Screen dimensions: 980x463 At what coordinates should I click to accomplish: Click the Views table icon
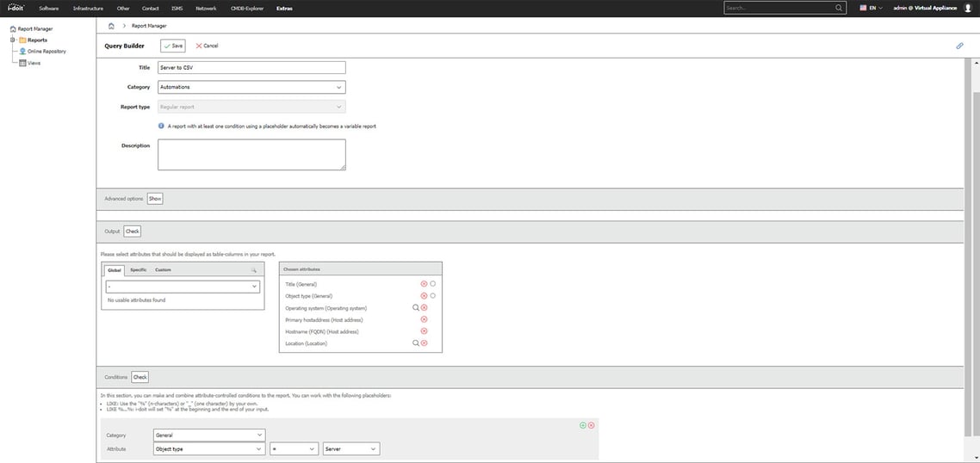click(22, 63)
